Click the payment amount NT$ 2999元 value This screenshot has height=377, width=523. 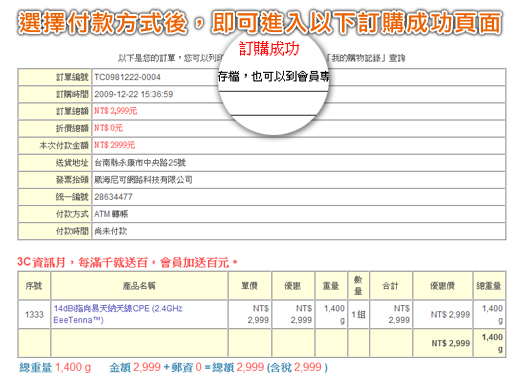114,145
